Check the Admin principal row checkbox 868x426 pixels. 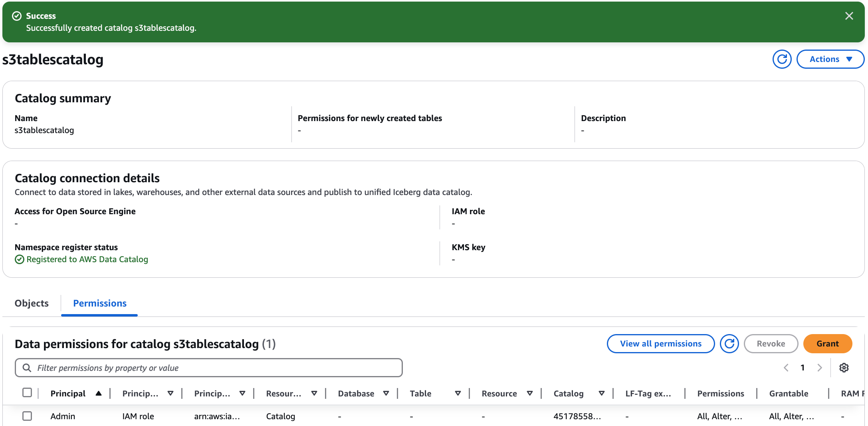(27, 416)
